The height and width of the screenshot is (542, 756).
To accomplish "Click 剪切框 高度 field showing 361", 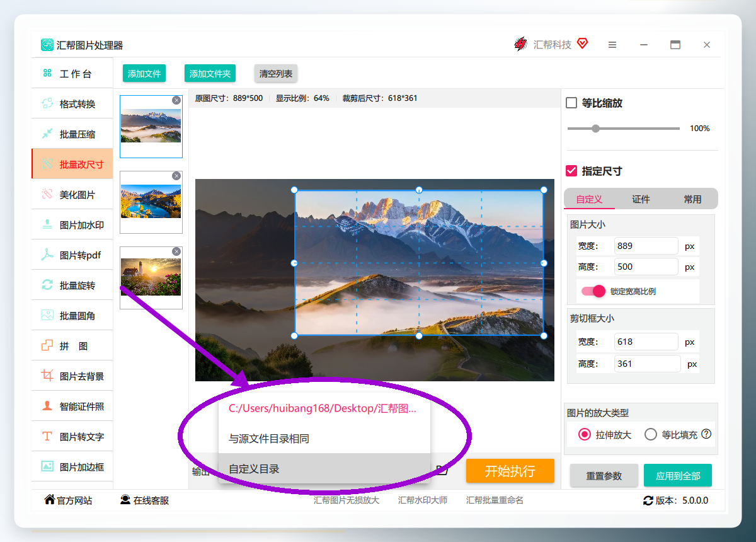I will (648, 364).
